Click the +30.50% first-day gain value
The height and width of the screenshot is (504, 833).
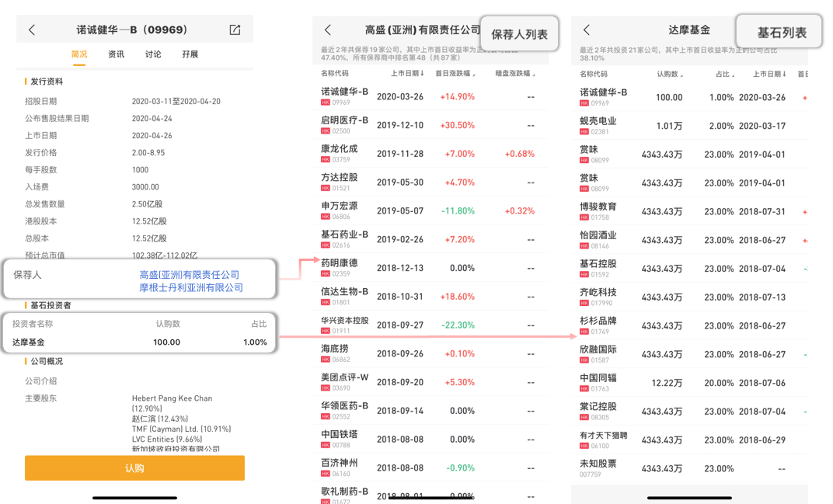(x=458, y=125)
